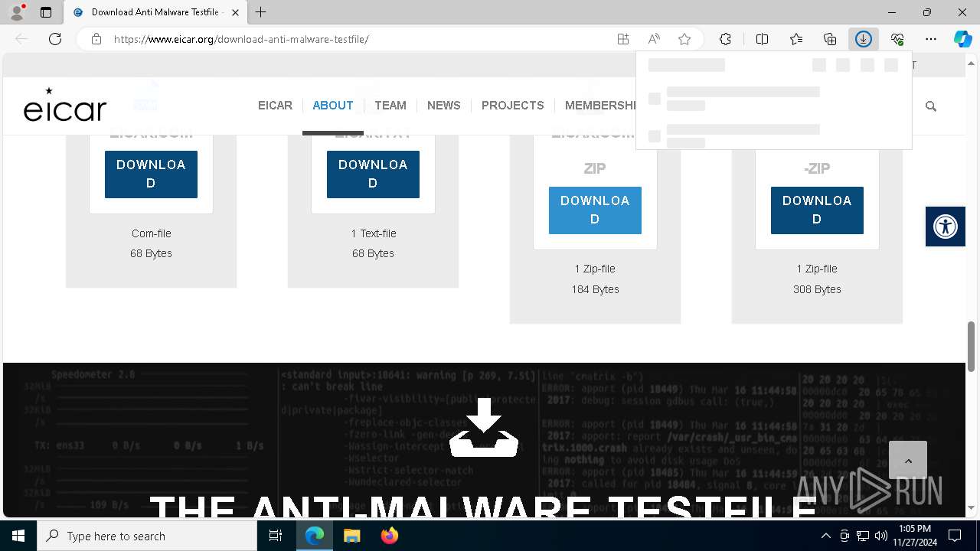Refresh the current page
The width and height of the screenshot is (980, 551).
[x=55, y=39]
